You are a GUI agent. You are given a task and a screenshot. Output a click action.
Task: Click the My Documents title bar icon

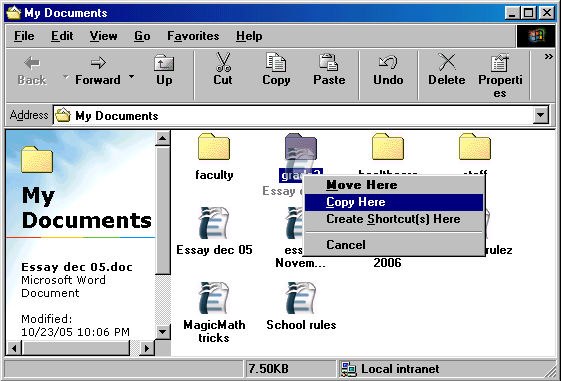[14, 13]
